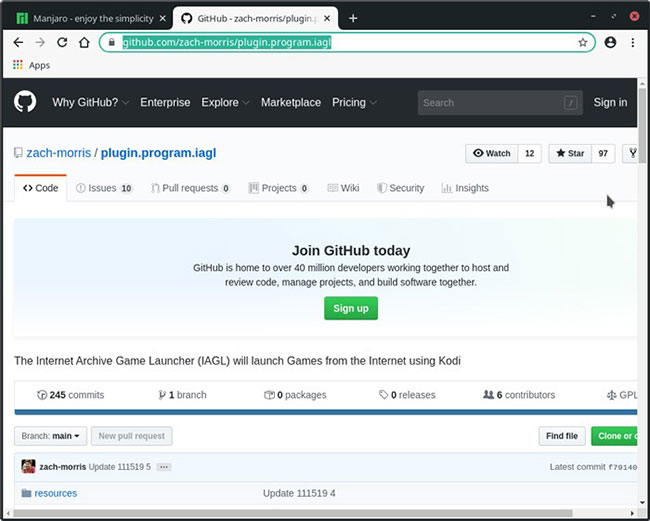Close the Manjaro tab
The width and height of the screenshot is (650, 521).
[x=163, y=18]
